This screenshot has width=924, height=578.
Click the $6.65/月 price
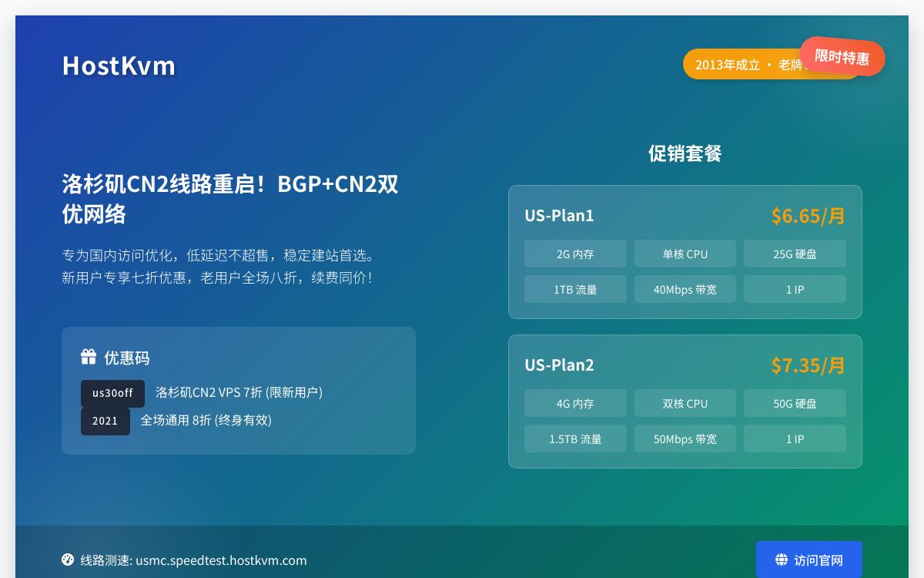click(808, 216)
